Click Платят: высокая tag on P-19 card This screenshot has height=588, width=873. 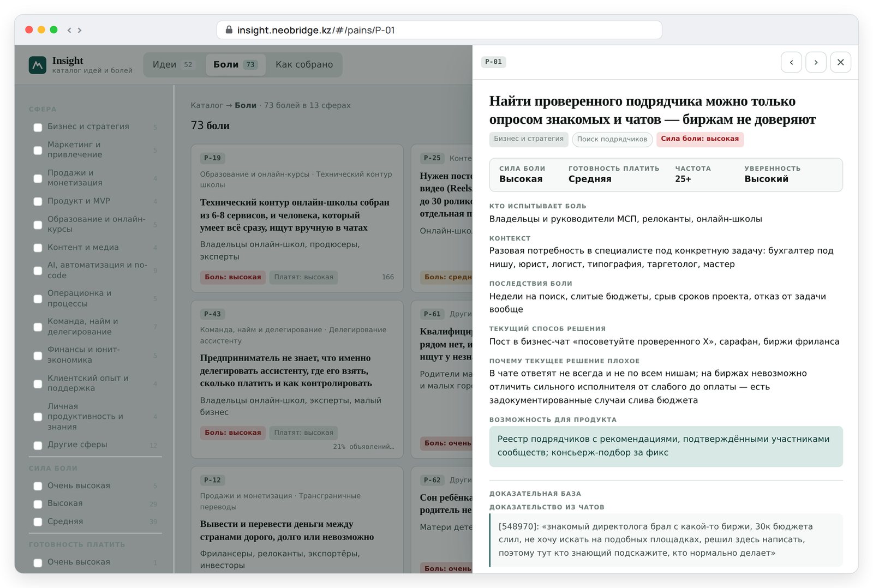303,277
